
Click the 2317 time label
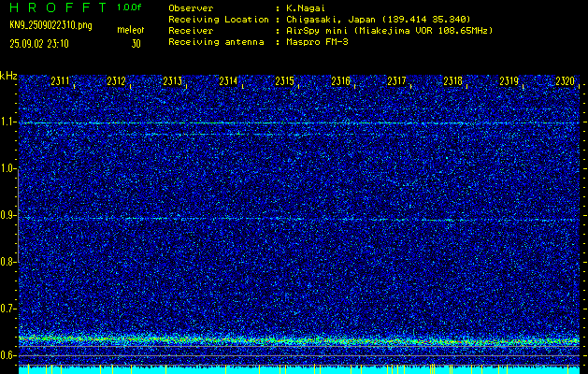[x=396, y=81]
